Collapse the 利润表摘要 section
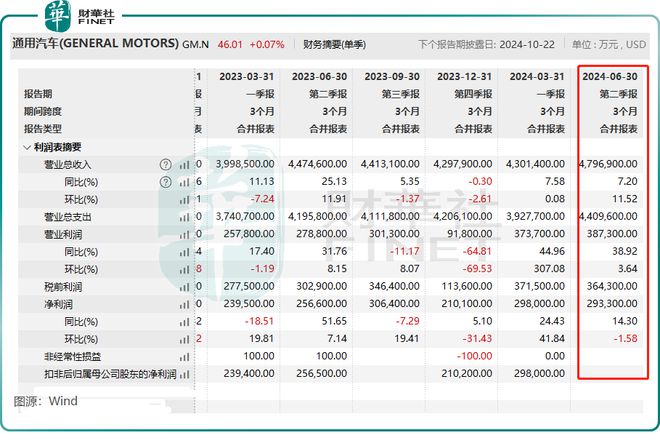The width and height of the screenshot is (660, 446). 27,147
